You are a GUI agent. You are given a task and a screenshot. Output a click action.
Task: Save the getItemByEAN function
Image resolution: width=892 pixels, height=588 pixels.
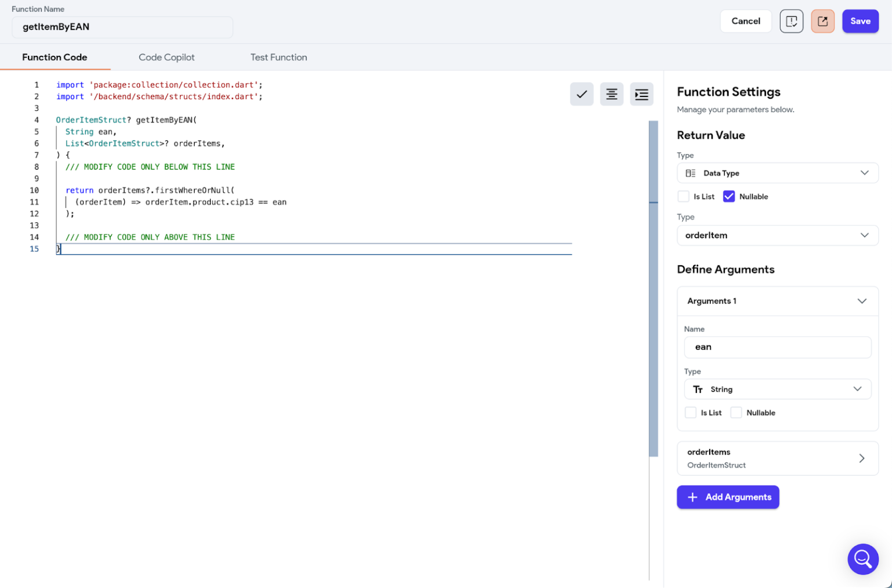pyautogui.click(x=860, y=21)
